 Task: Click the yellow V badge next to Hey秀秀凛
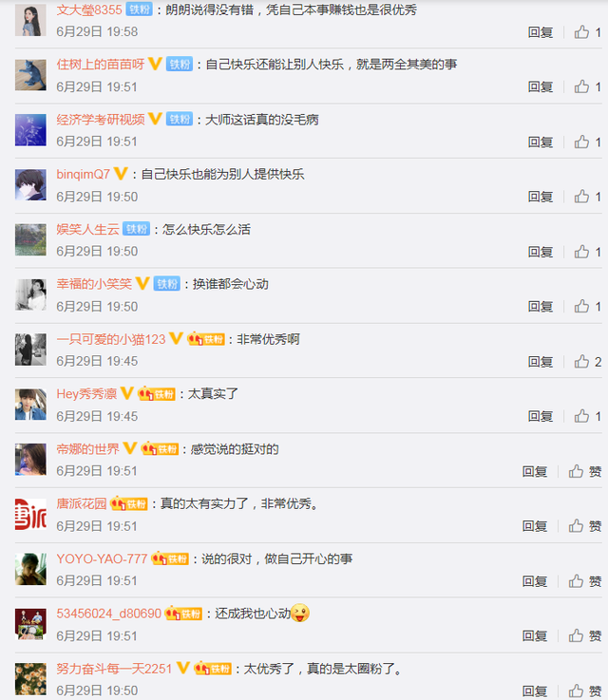(x=127, y=393)
